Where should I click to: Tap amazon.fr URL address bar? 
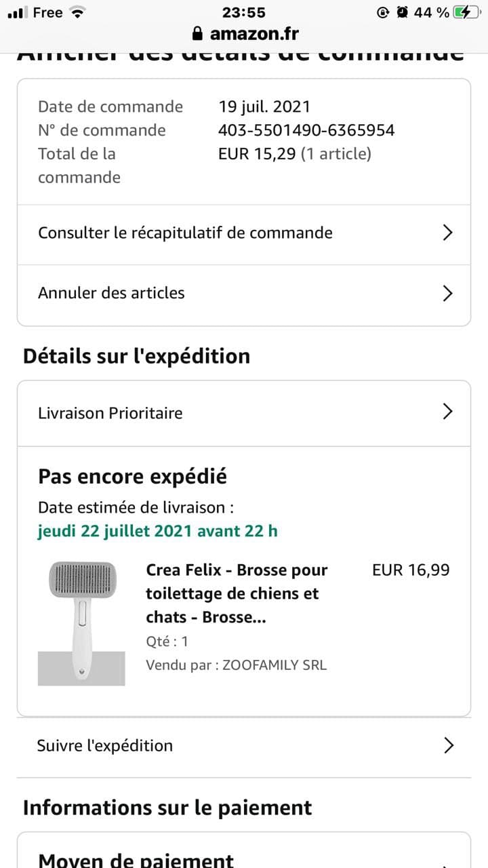coord(253,34)
